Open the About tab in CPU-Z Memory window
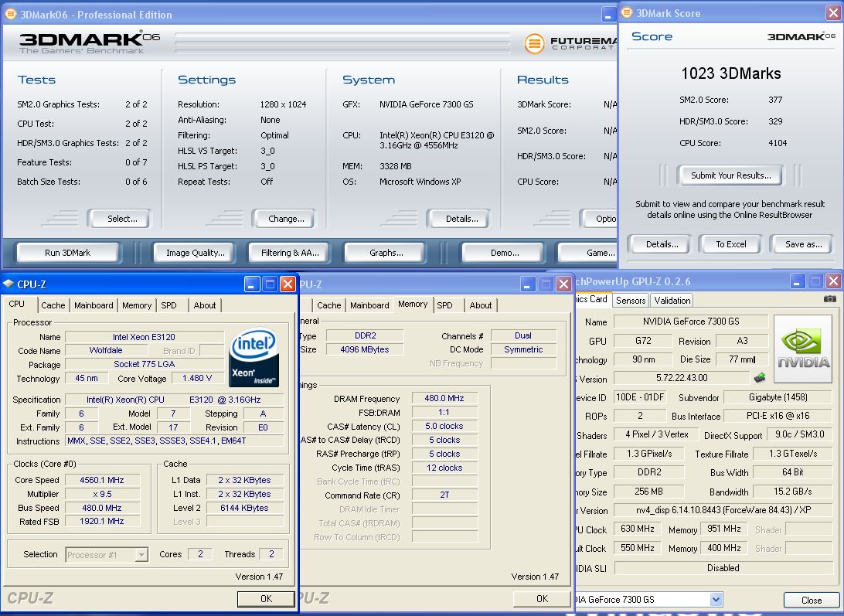 tap(480, 305)
